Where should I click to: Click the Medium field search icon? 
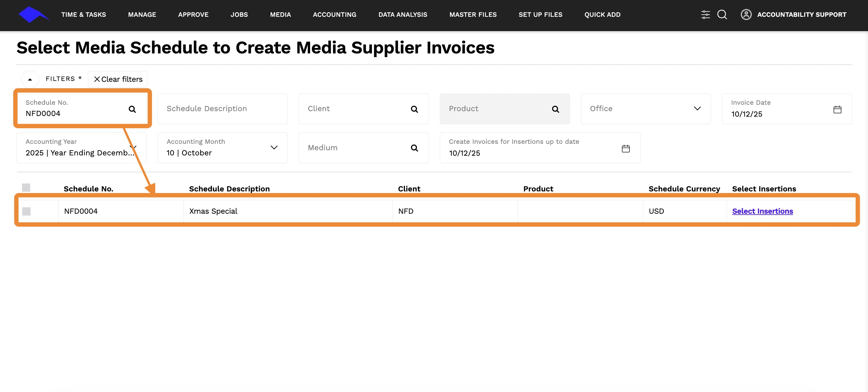pyautogui.click(x=414, y=148)
